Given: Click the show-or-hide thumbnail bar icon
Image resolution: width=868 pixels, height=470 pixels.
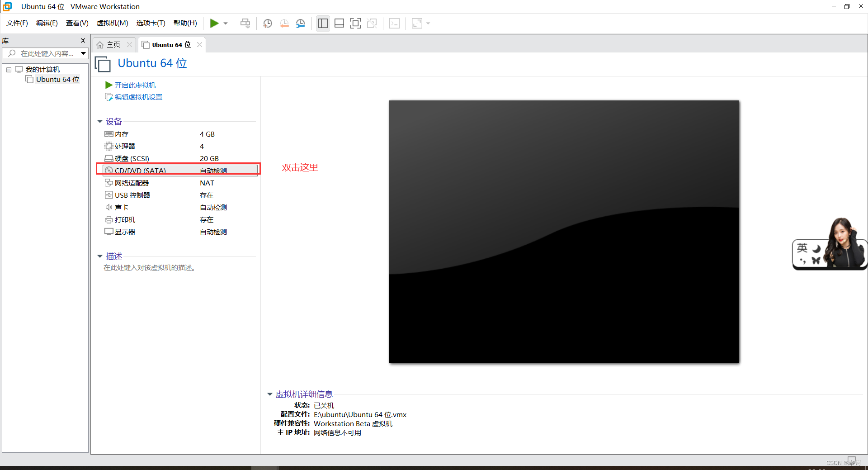Looking at the screenshot, I should [339, 23].
